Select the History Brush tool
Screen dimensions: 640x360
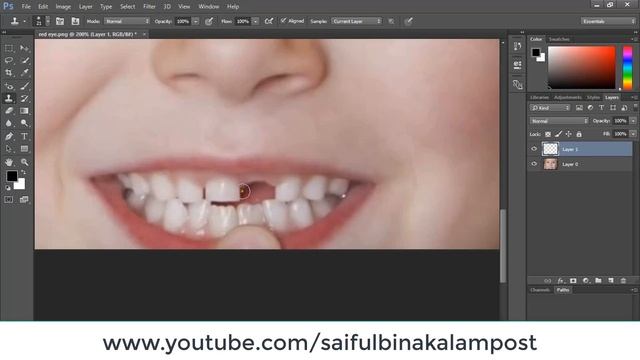tap(24, 98)
